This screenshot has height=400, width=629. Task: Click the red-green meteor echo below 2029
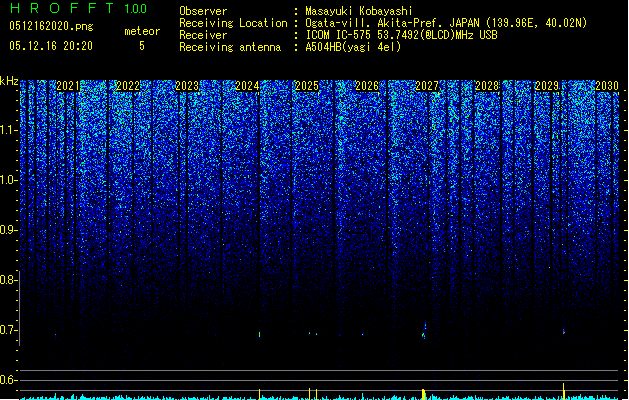pos(564,331)
